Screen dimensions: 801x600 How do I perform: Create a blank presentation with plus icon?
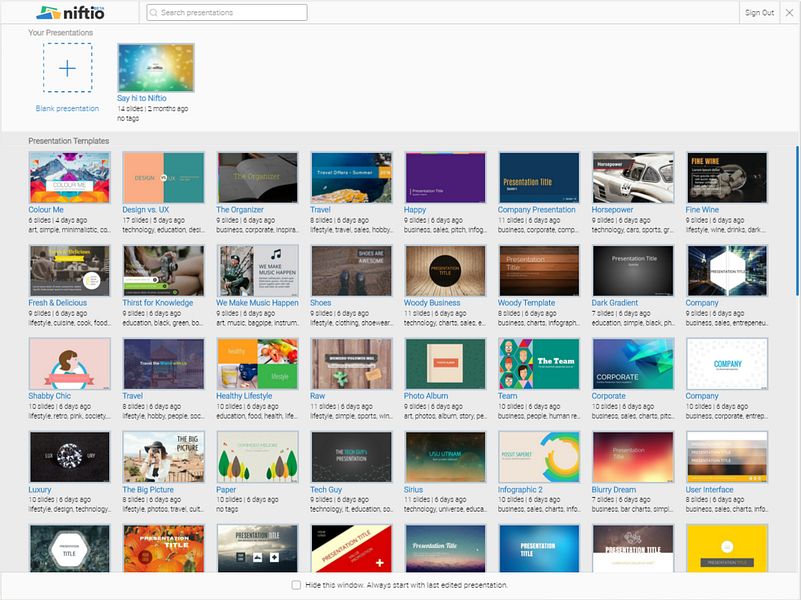(x=67, y=68)
